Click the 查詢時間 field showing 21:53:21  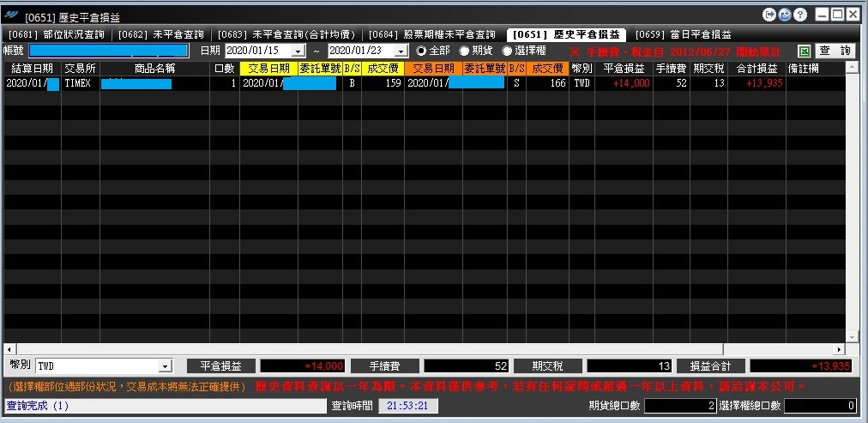tap(408, 406)
